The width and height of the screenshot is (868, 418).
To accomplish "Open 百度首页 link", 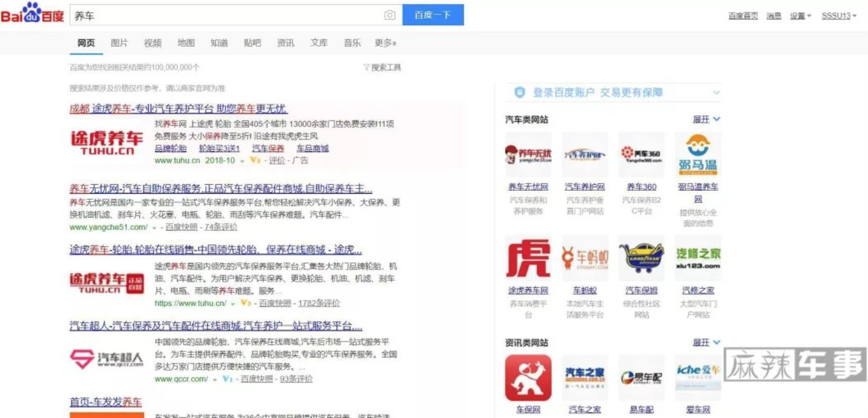I will (x=743, y=16).
